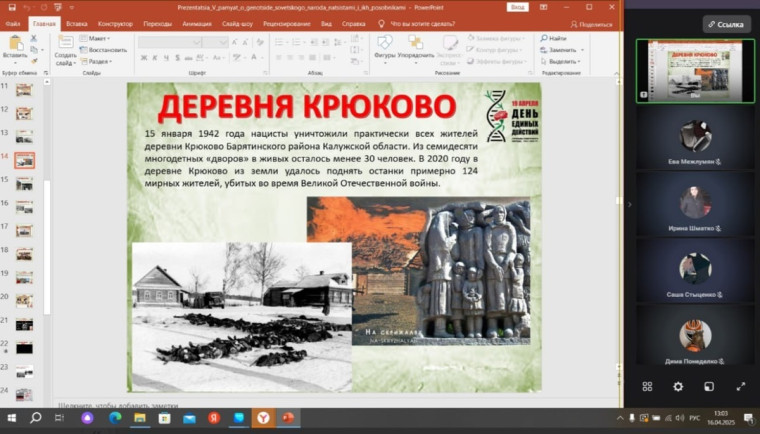760x434 pixels.
Task: Toggle align text right
Action: point(301,58)
